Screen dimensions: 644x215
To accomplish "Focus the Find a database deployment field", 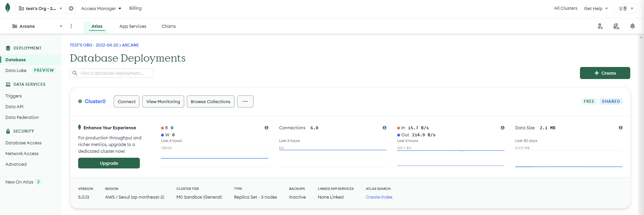I will point(112,73).
